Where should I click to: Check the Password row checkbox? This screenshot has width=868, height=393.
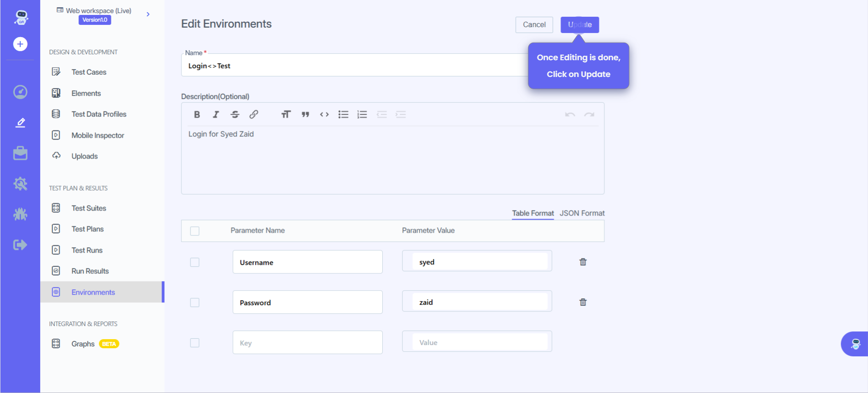click(x=195, y=302)
